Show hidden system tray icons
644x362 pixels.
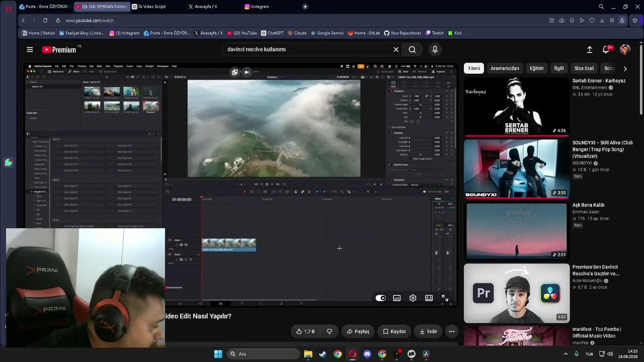(566, 354)
